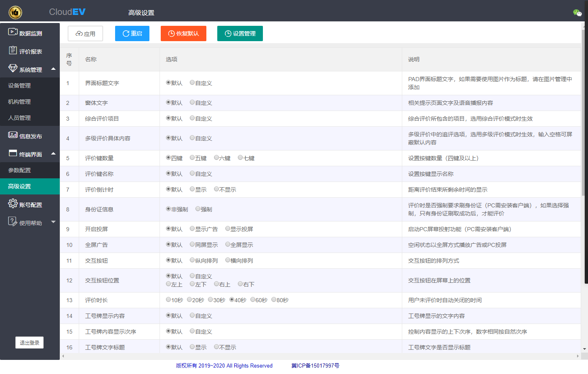Image resolution: width=588 pixels, height=374 pixels.
Task: Click the 信息发布 picture icon
Action: [13, 135]
